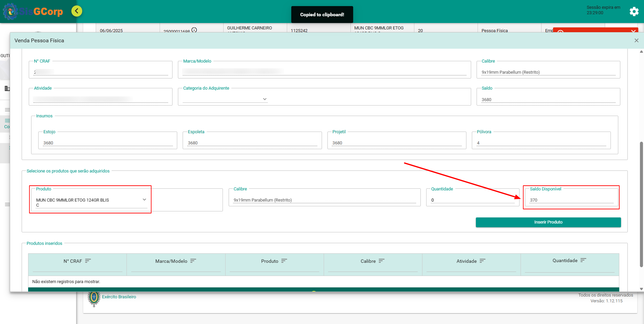This screenshot has width=644, height=324.
Task: Click the Saldo Disponível field
Action: pyautogui.click(x=571, y=200)
